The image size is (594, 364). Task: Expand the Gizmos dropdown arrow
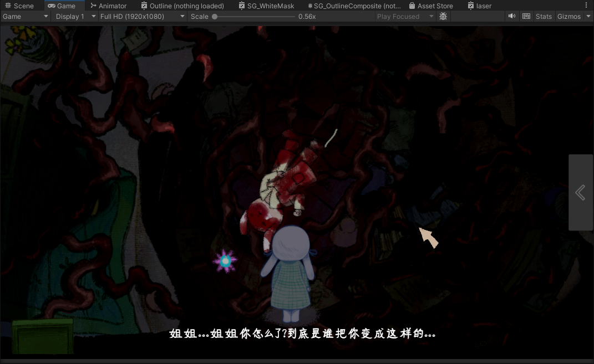pos(588,16)
